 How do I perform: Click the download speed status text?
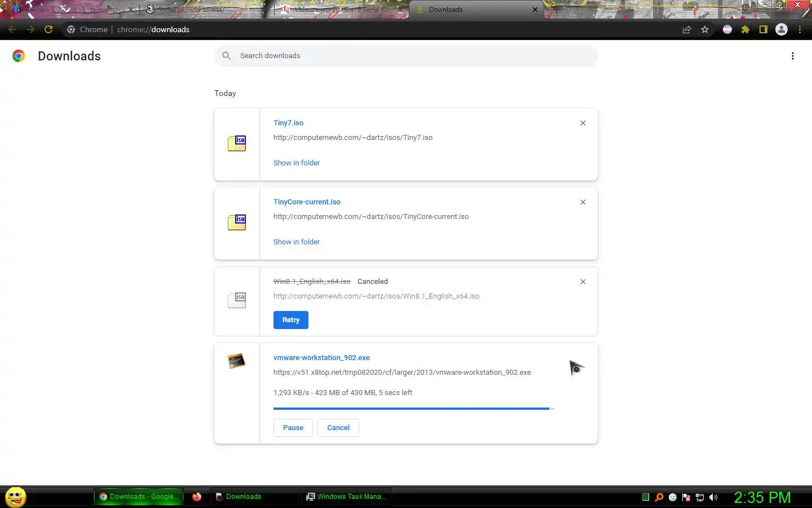click(343, 392)
